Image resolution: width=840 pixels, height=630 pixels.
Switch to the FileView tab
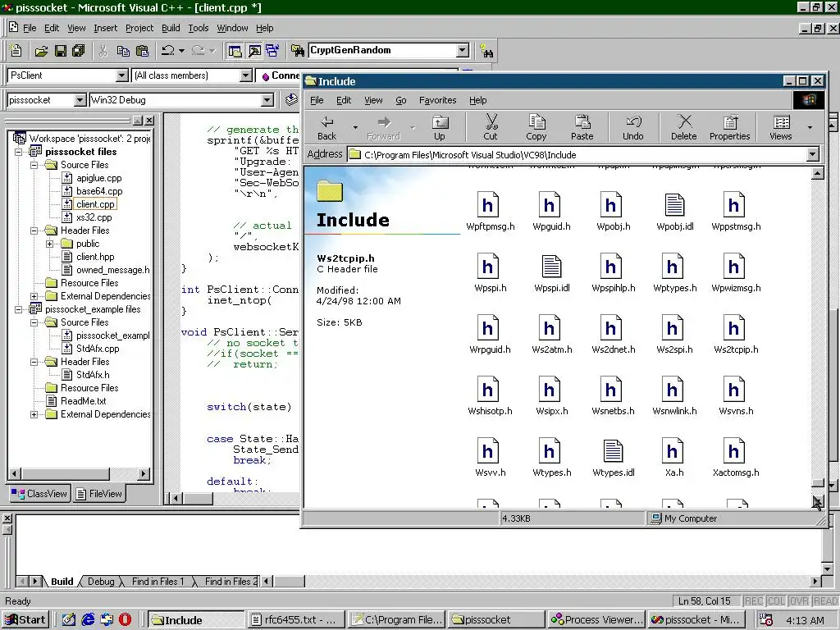pos(99,494)
